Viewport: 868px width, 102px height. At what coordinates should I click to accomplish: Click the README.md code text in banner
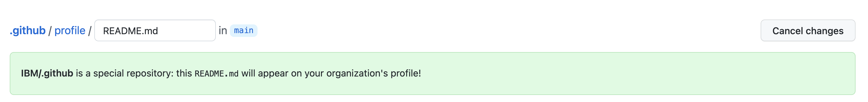point(216,74)
